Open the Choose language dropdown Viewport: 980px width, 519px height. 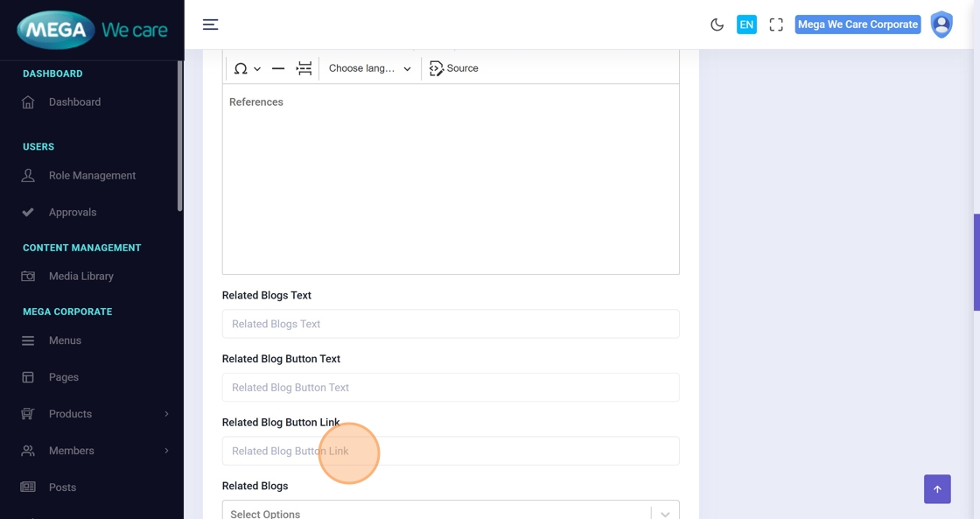[369, 68]
